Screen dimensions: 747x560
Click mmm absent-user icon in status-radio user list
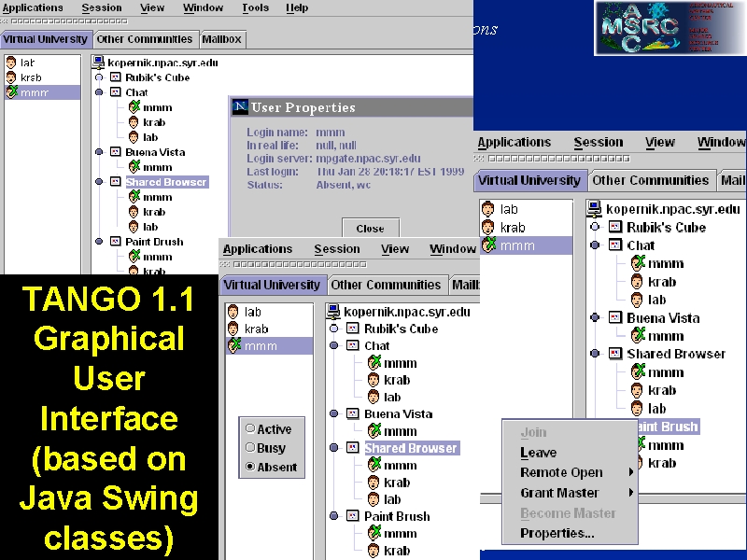point(234,345)
